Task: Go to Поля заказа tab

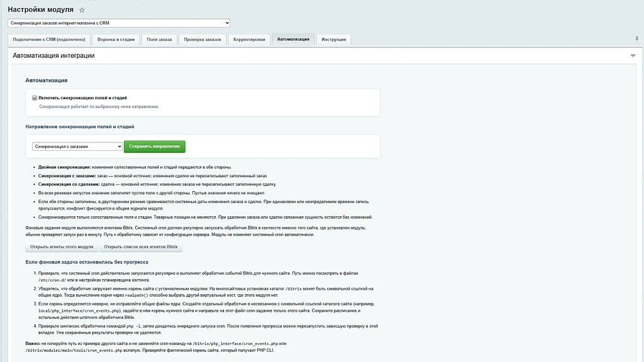Action: coord(159,40)
